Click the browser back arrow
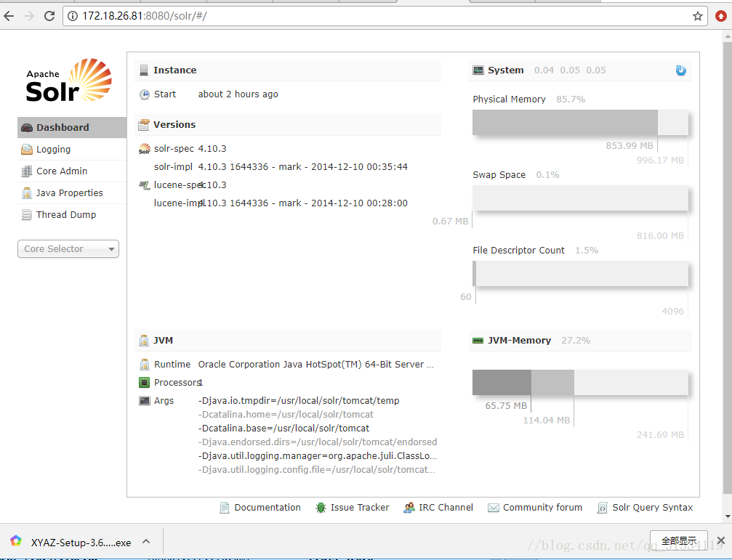The width and height of the screenshot is (732, 560). [9, 16]
